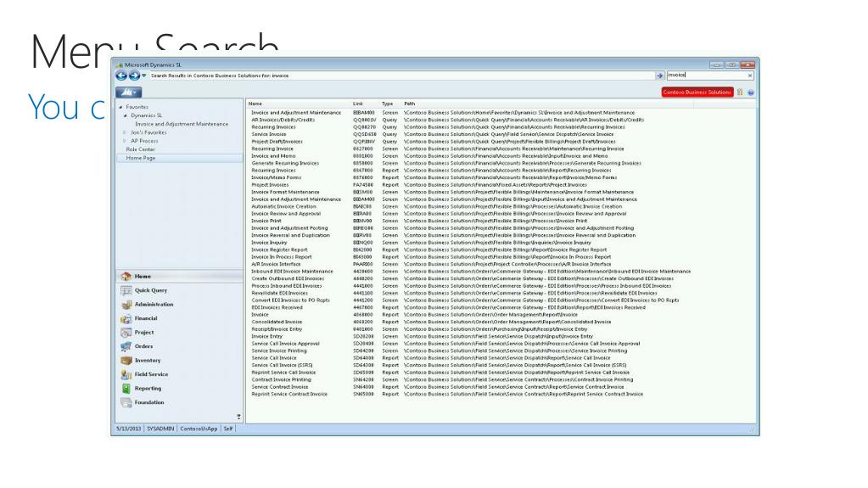Click the 5/13/2013 date in status bar
Image resolution: width=868 pixels, height=488 pixels.
[x=128, y=429]
